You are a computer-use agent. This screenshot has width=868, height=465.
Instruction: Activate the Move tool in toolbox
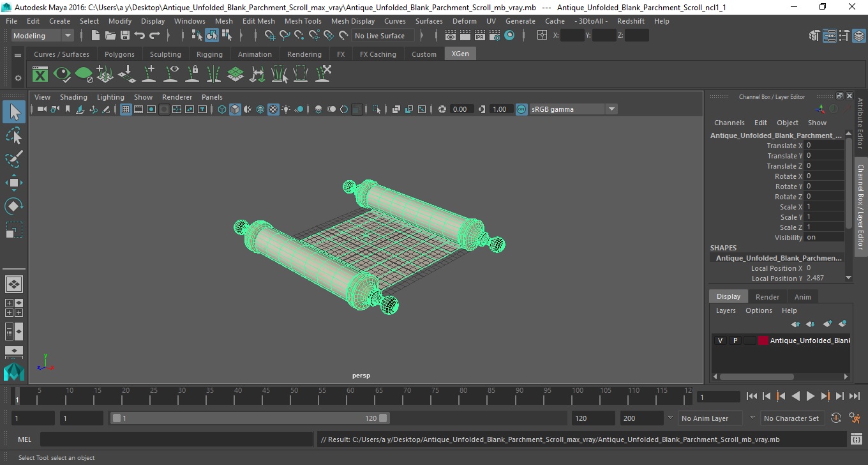pos(14,183)
